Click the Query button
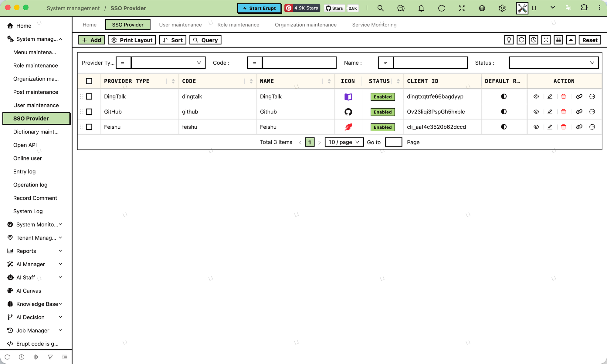 click(x=205, y=40)
